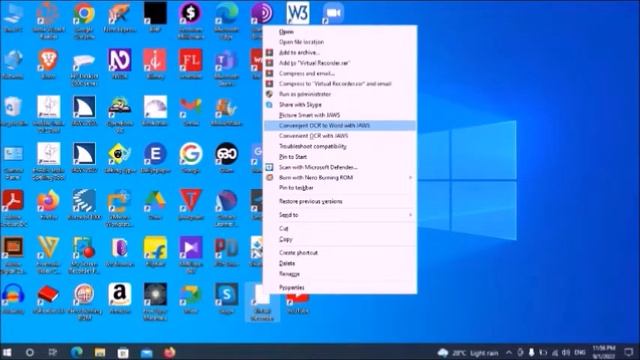This screenshot has height=360, width=640.
Task: Open Task View on the taskbar
Action: 53,352
